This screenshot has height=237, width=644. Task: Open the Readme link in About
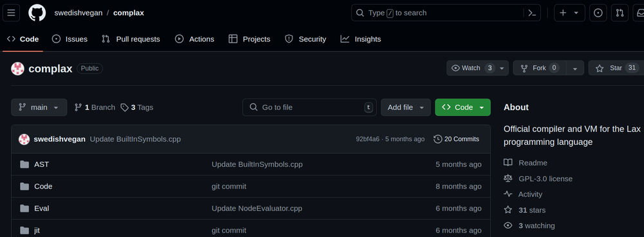533,163
